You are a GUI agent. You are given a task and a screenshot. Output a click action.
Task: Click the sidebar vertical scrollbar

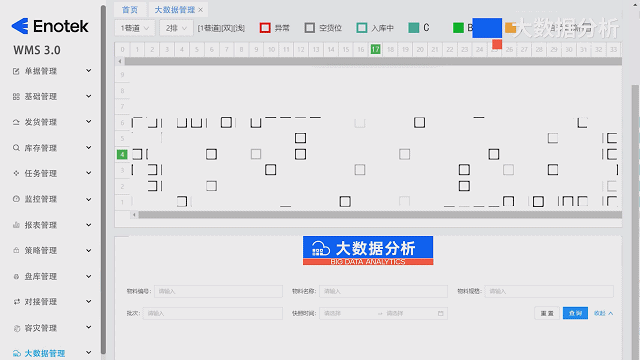[x=103, y=180]
